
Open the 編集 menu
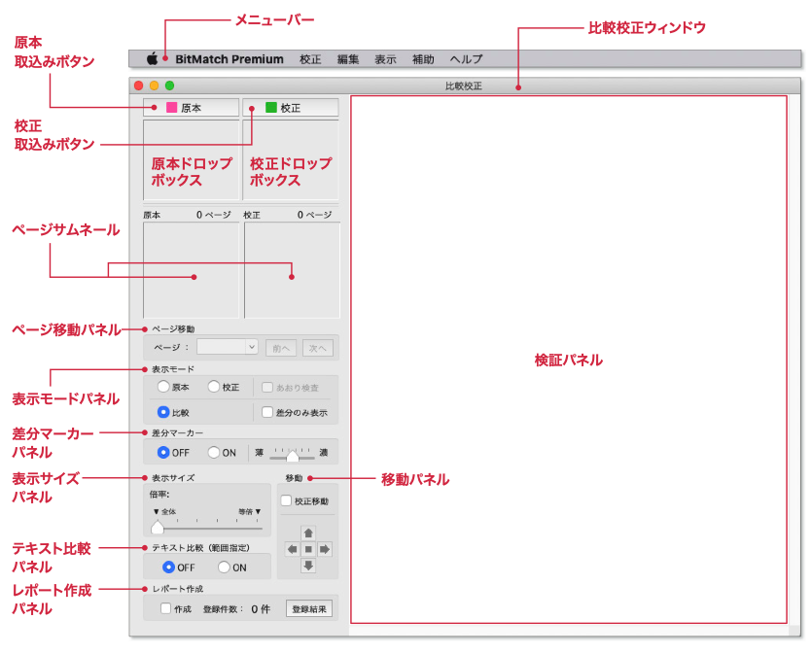coord(348,59)
